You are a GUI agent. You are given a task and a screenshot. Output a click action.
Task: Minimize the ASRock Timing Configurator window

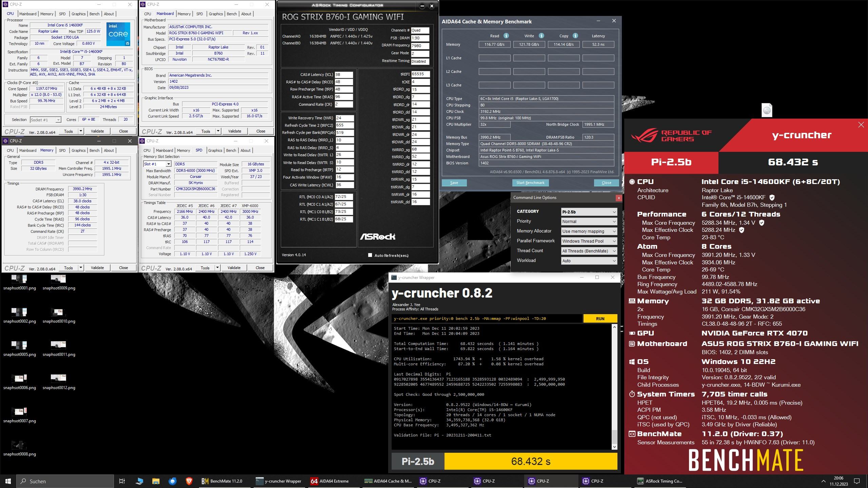(x=422, y=6)
